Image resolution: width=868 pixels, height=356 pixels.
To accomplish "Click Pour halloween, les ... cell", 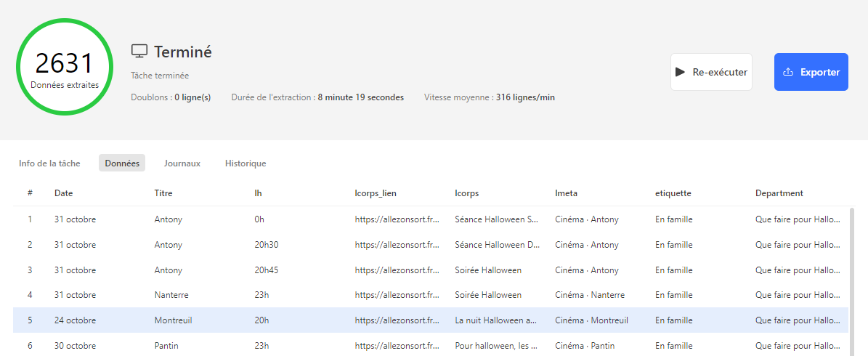I will (x=497, y=346).
